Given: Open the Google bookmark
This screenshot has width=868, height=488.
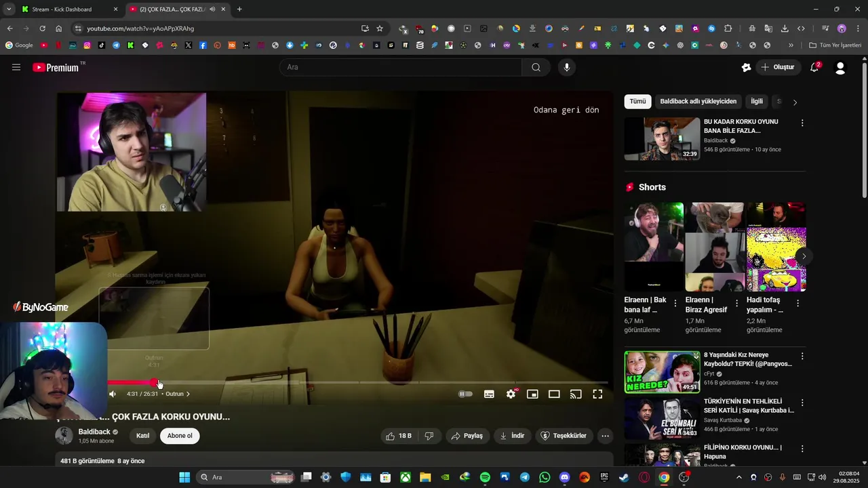Looking at the screenshot, I should coord(19,45).
